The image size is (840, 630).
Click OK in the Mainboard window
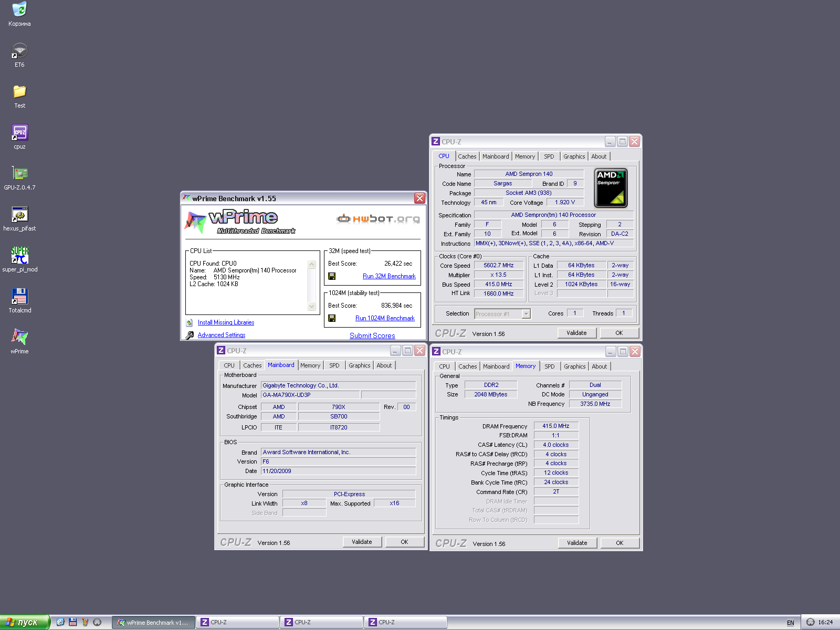404,542
